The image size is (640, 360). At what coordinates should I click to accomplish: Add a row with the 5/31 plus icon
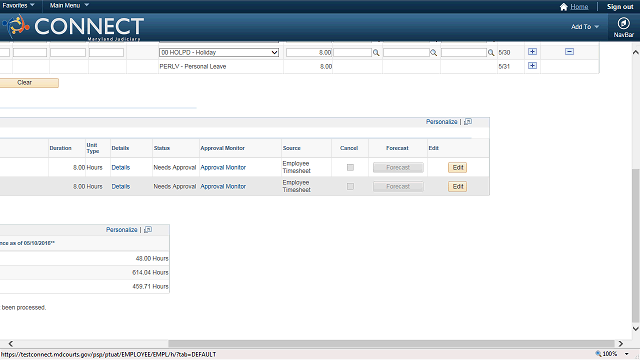532,66
